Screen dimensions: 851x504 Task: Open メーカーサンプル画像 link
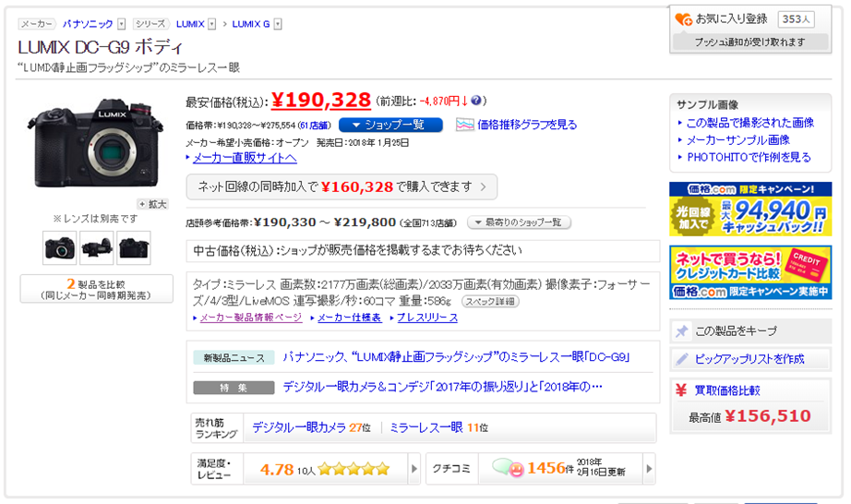(738, 140)
